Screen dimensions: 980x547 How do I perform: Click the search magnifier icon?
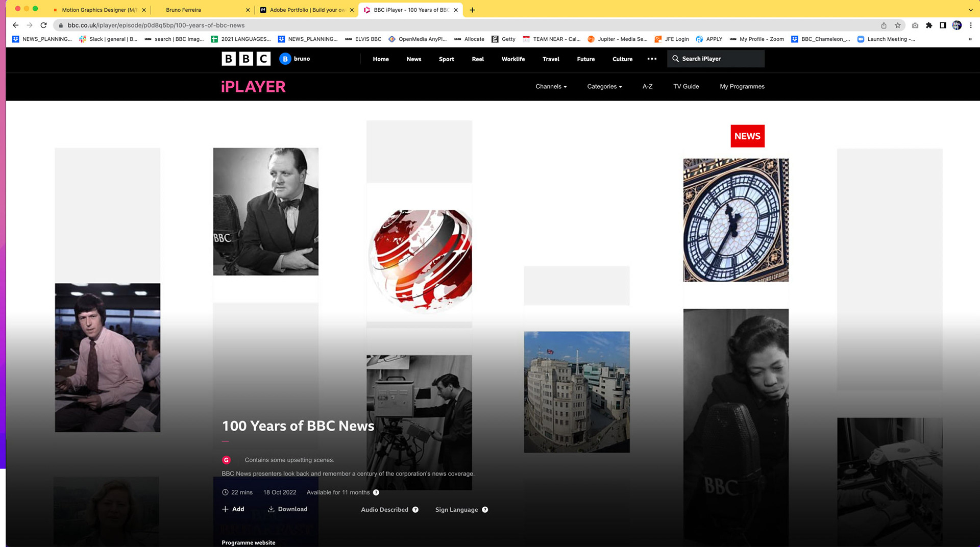coord(675,59)
